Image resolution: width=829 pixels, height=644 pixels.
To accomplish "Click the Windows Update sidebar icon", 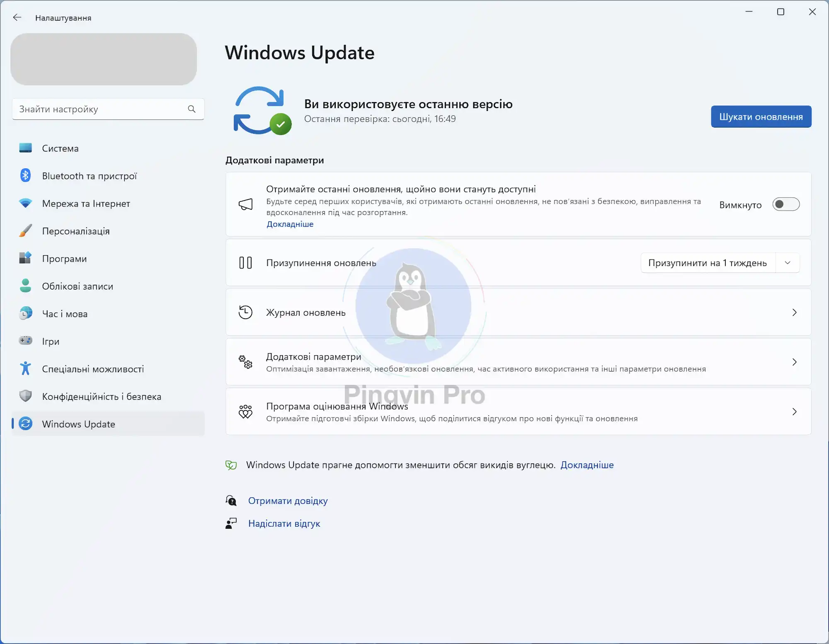I will [x=26, y=424].
